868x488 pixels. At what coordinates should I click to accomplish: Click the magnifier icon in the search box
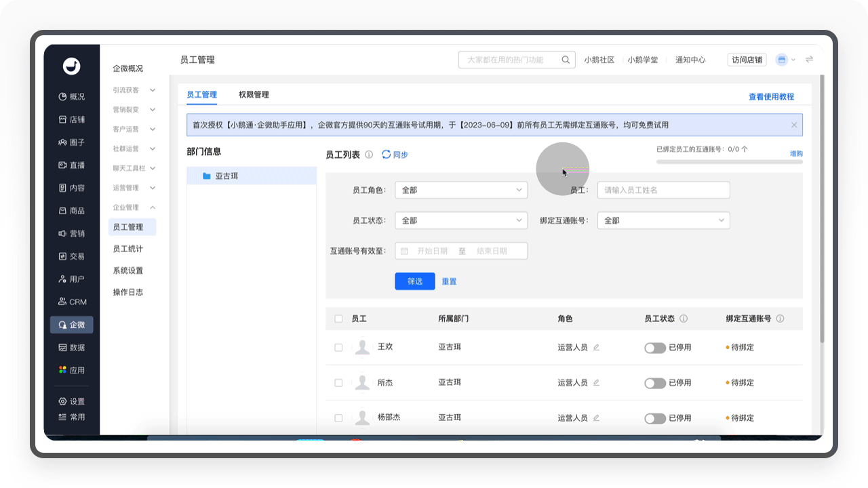pyautogui.click(x=566, y=60)
